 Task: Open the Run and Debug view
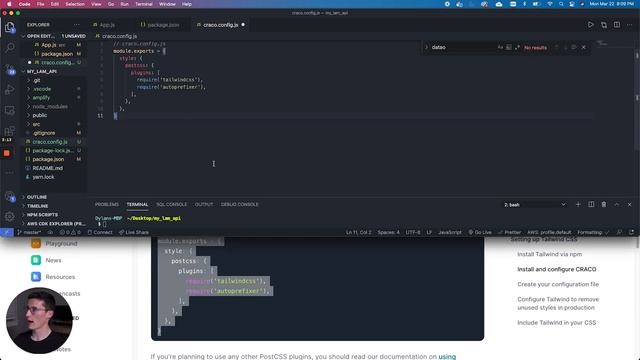click(x=10, y=89)
